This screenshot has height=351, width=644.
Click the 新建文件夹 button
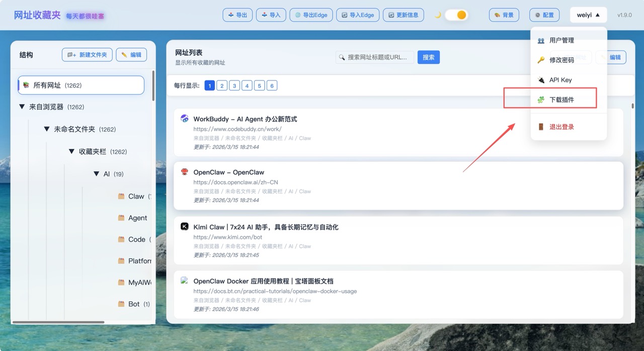tap(87, 55)
